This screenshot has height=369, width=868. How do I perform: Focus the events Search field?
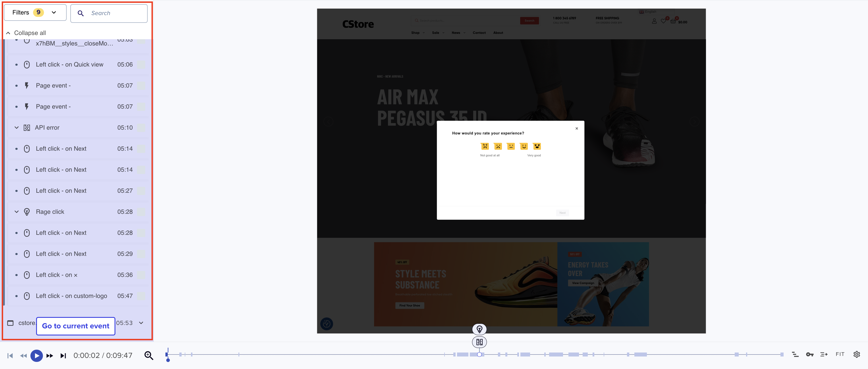[x=109, y=13]
